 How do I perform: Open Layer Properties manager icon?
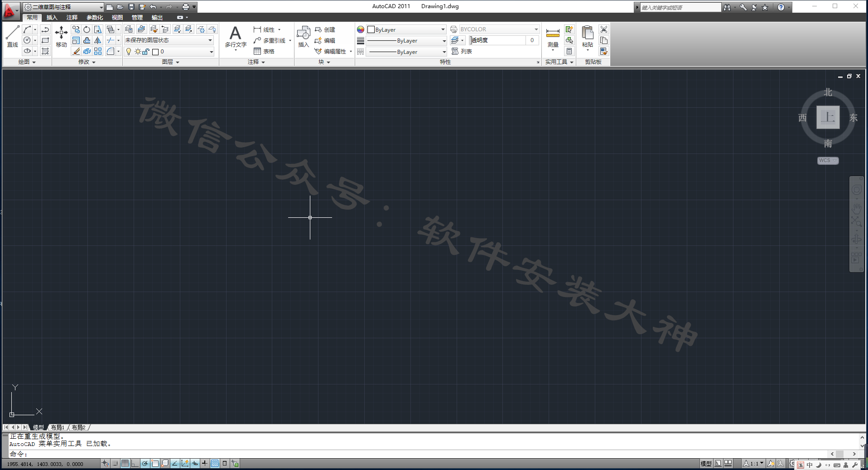point(129,29)
